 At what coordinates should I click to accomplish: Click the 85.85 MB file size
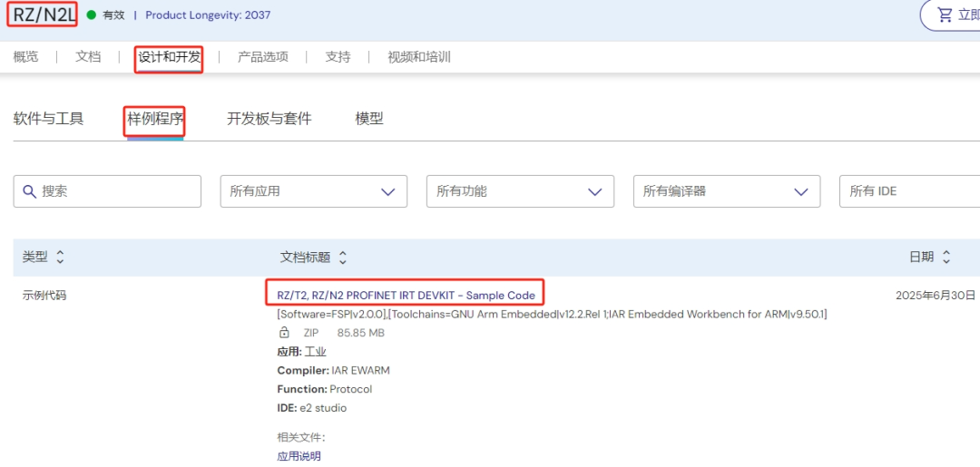click(x=360, y=334)
